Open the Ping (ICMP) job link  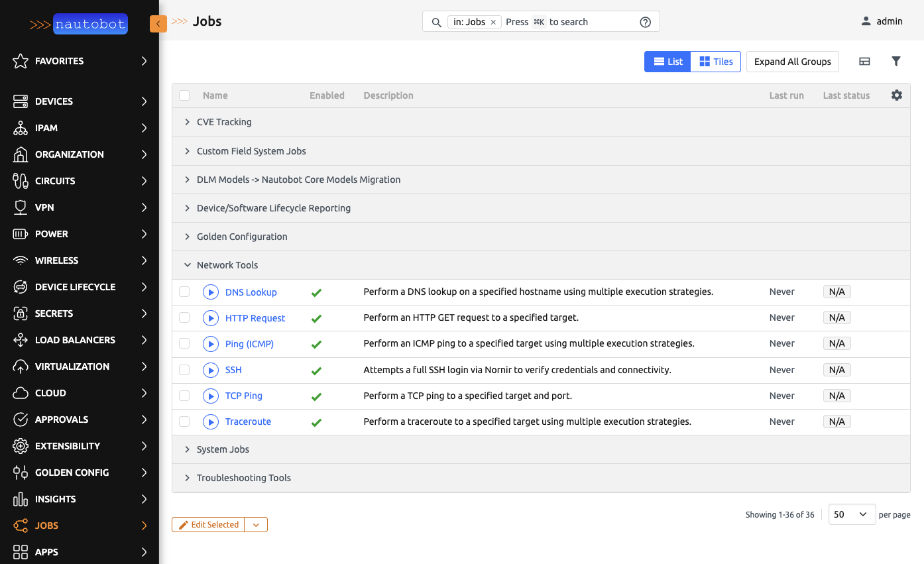[249, 343]
